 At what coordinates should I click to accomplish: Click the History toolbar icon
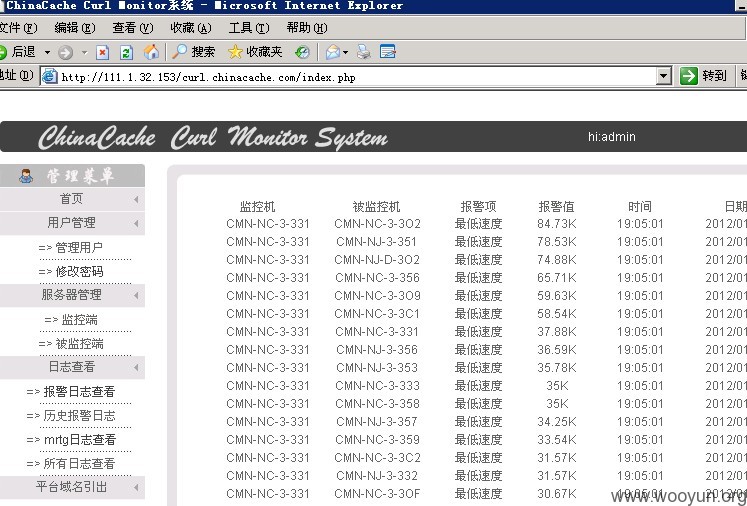(x=302, y=52)
